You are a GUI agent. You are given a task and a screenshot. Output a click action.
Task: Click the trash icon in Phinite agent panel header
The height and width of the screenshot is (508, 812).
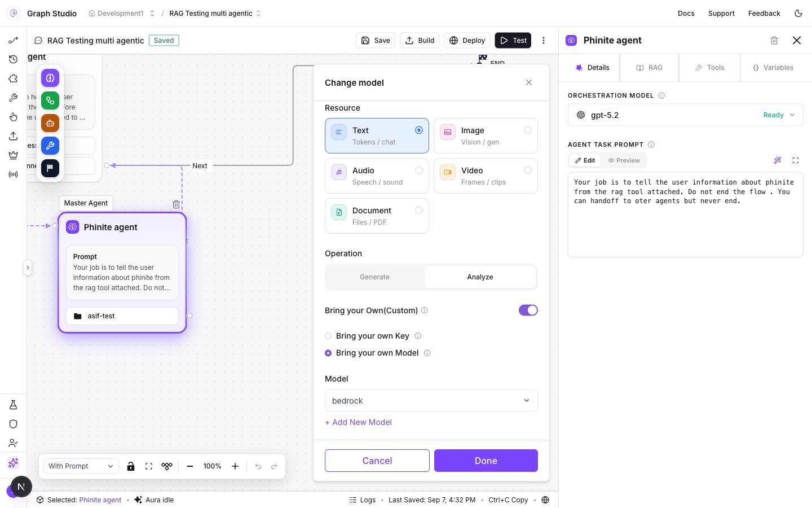(x=774, y=41)
